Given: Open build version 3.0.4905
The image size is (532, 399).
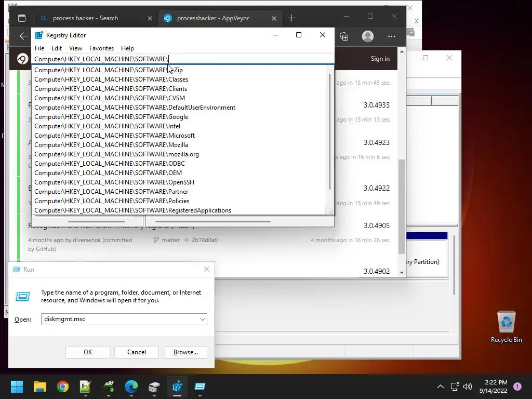Looking at the screenshot, I should pyautogui.click(x=377, y=225).
